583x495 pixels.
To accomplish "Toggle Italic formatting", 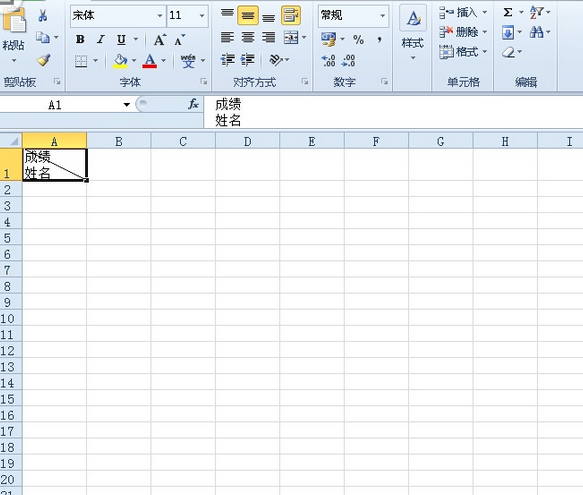I will (x=100, y=39).
